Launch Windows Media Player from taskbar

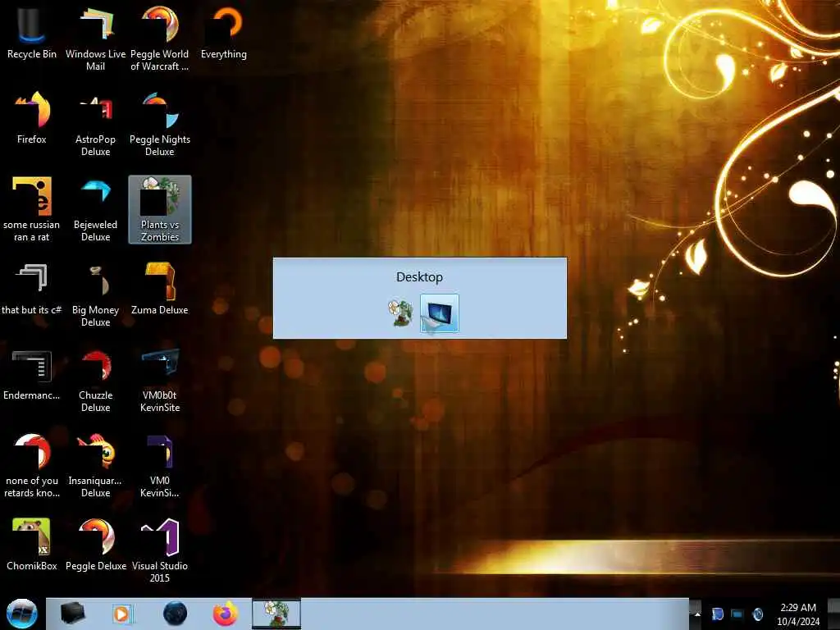121,614
